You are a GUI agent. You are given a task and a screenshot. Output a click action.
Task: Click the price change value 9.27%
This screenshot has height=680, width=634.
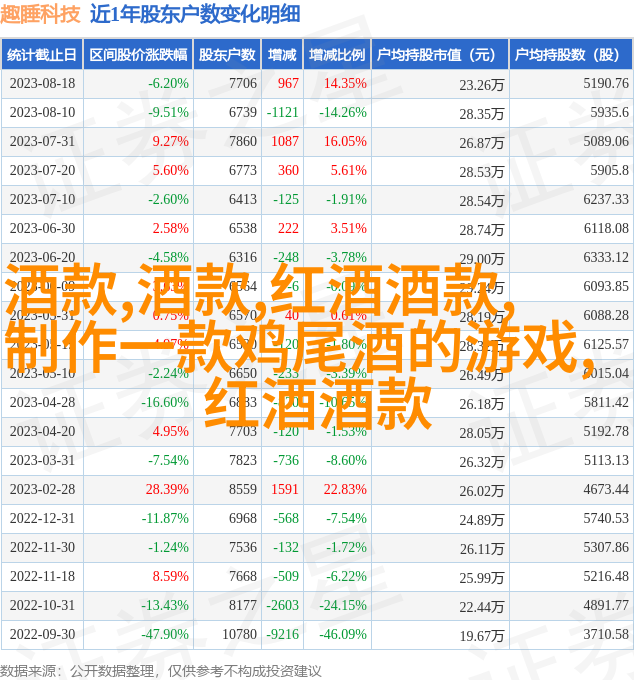170,141
